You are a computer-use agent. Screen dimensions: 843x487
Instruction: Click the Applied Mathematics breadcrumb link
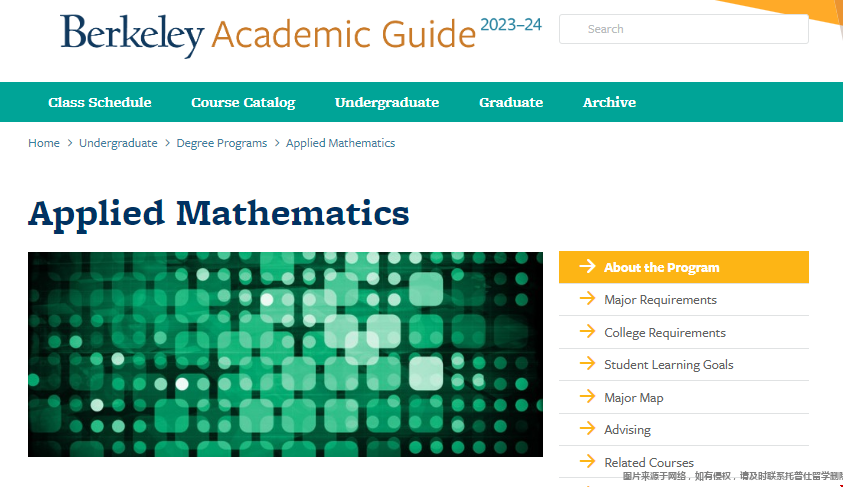[x=340, y=143]
